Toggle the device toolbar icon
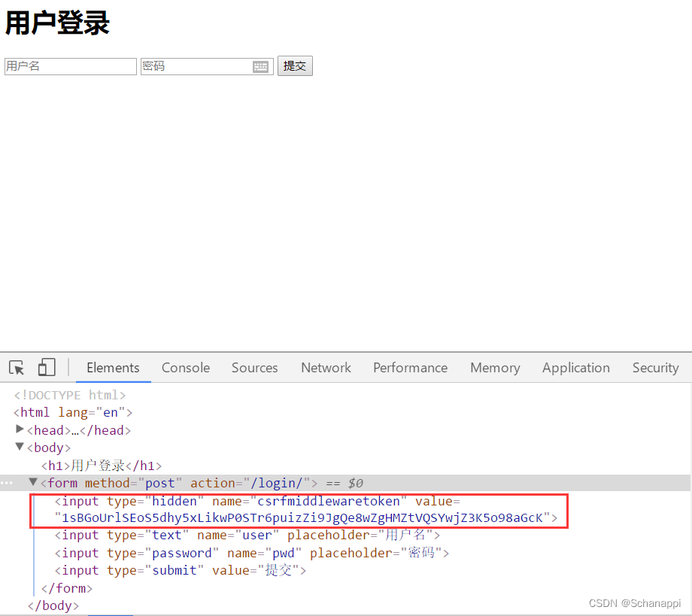 47,367
